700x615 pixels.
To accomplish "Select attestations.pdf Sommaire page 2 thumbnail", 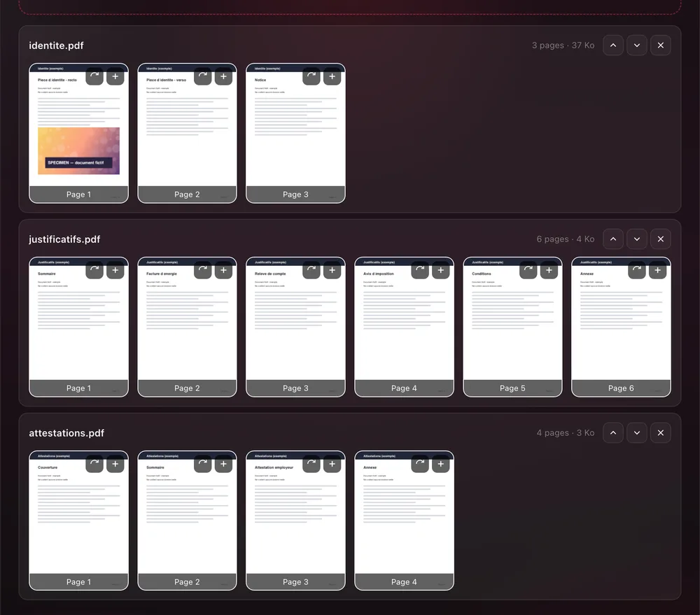I will pos(187,521).
